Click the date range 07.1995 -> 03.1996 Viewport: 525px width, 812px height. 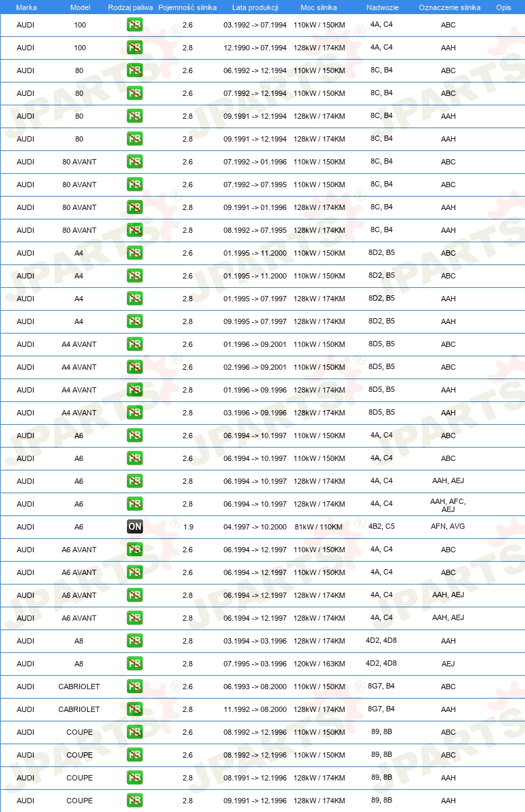pyautogui.click(x=255, y=664)
